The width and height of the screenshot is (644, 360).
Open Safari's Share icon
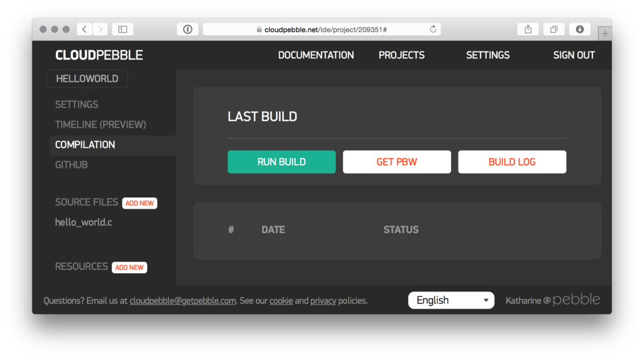tap(528, 29)
